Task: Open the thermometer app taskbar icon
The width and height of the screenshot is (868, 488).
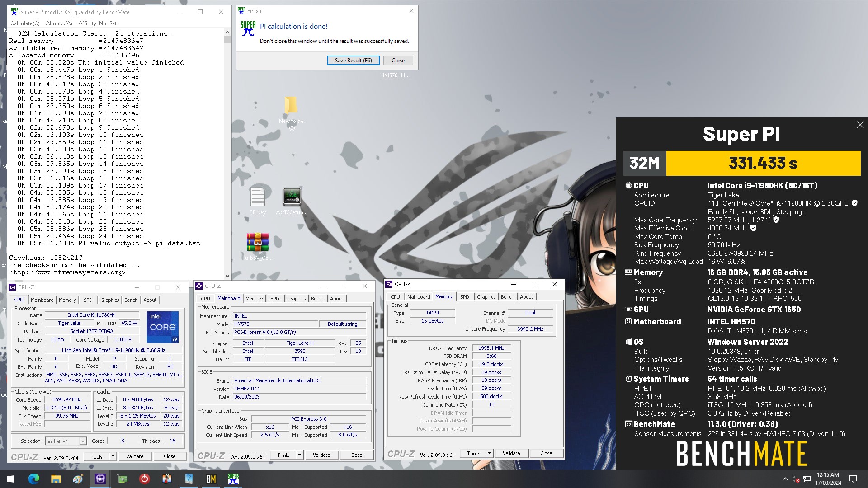Action: coord(166,479)
